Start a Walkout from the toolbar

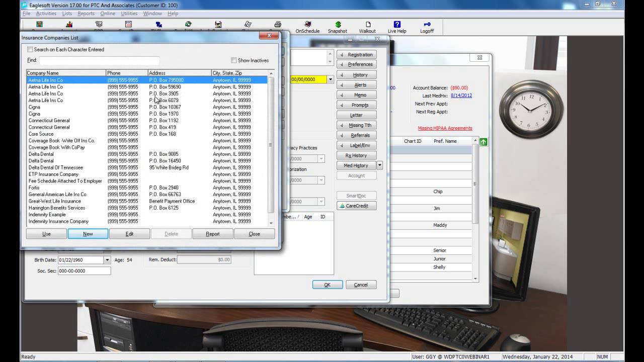[367, 27]
